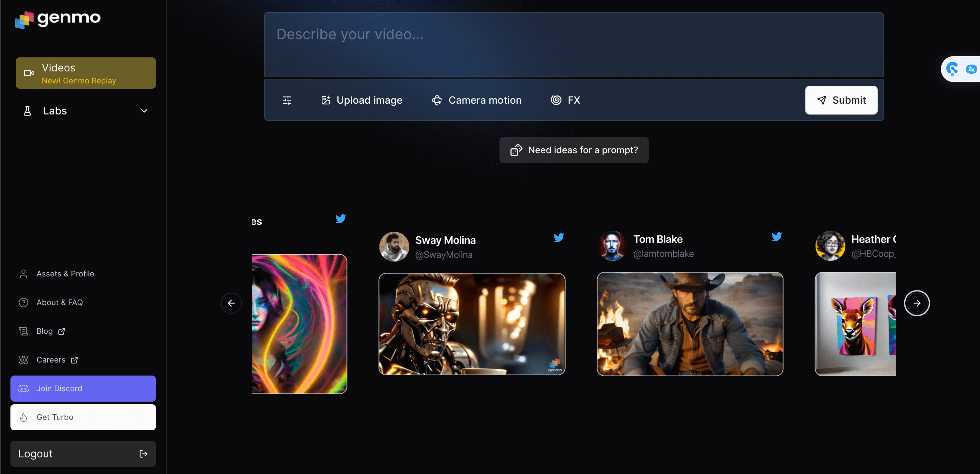Open the FX effects menu
This screenshot has width=980, height=474.
click(565, 100)
